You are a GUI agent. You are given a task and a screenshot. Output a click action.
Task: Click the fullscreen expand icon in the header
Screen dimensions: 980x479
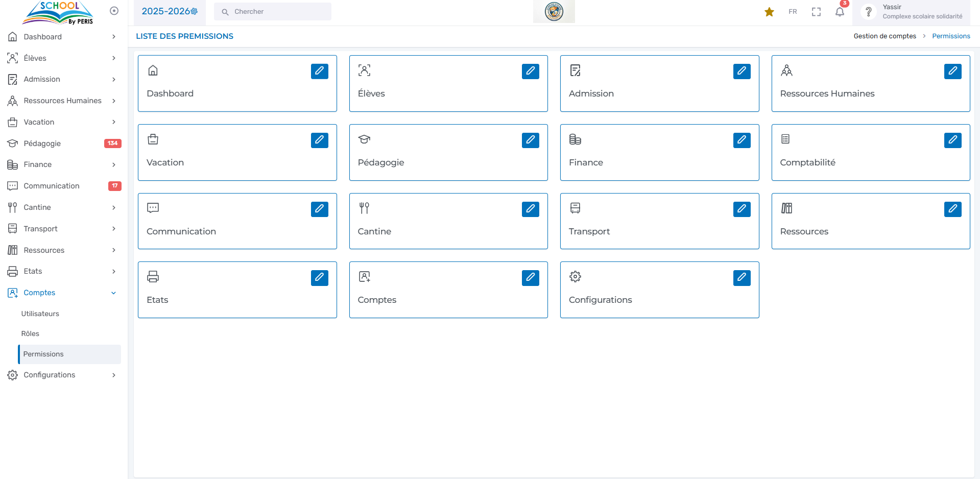click(x=816, y=11)
